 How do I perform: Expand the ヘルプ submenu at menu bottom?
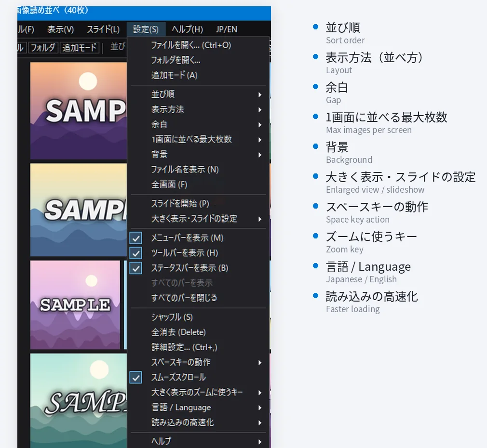[198, 441]
